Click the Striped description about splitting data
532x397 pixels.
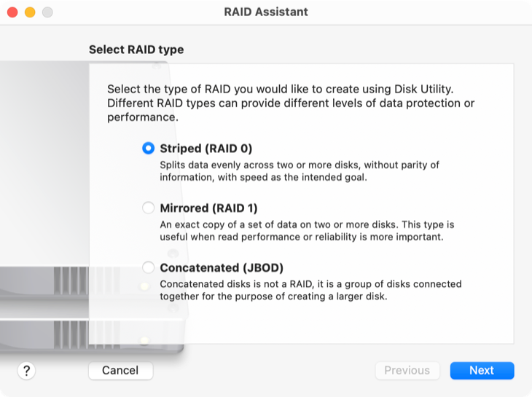300,170
